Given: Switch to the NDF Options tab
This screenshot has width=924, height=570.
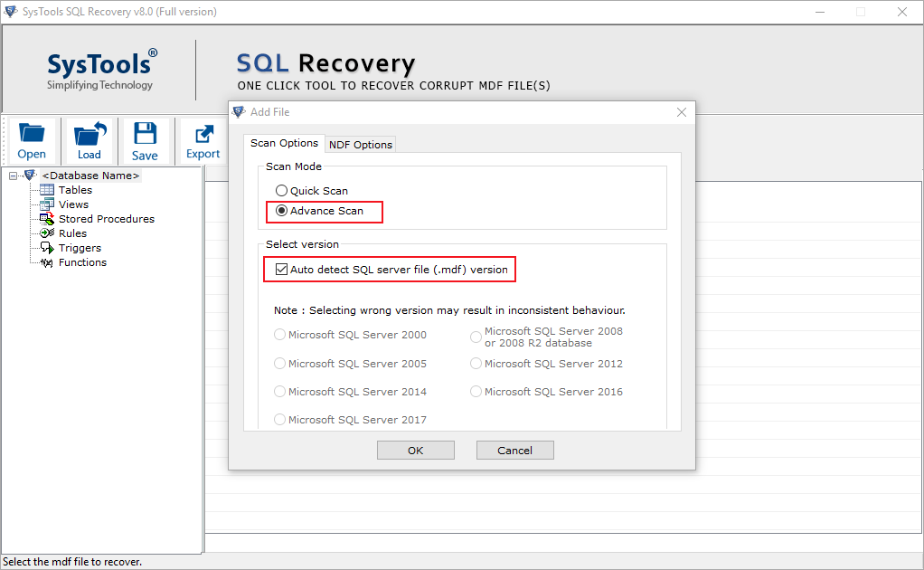Looking at the screenshot, I should pos(361,145).
